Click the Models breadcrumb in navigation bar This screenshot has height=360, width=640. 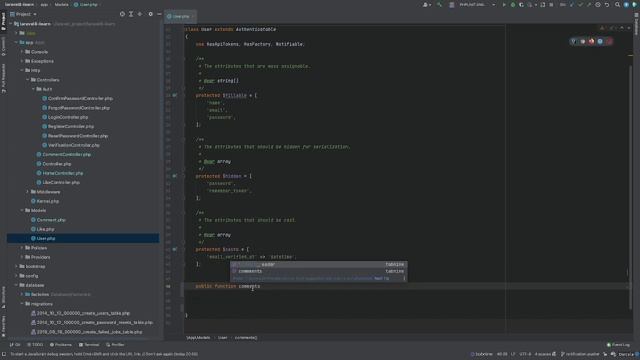(x=62, y=4)
